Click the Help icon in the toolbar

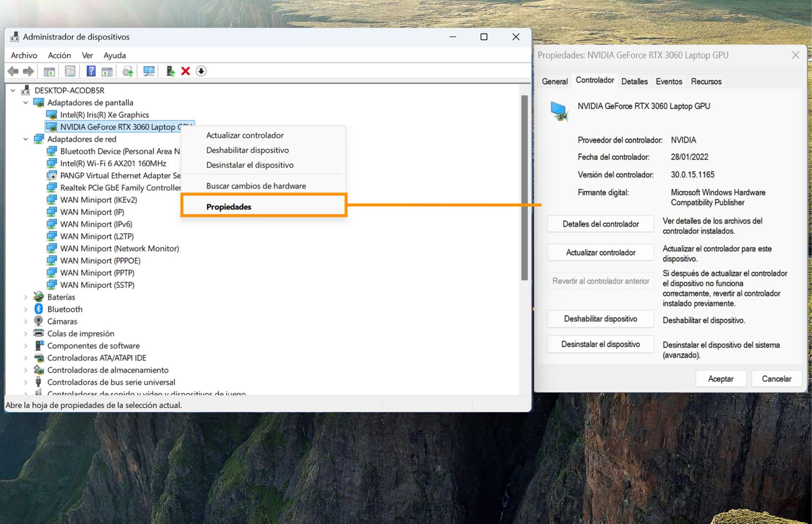coord(91,71)
